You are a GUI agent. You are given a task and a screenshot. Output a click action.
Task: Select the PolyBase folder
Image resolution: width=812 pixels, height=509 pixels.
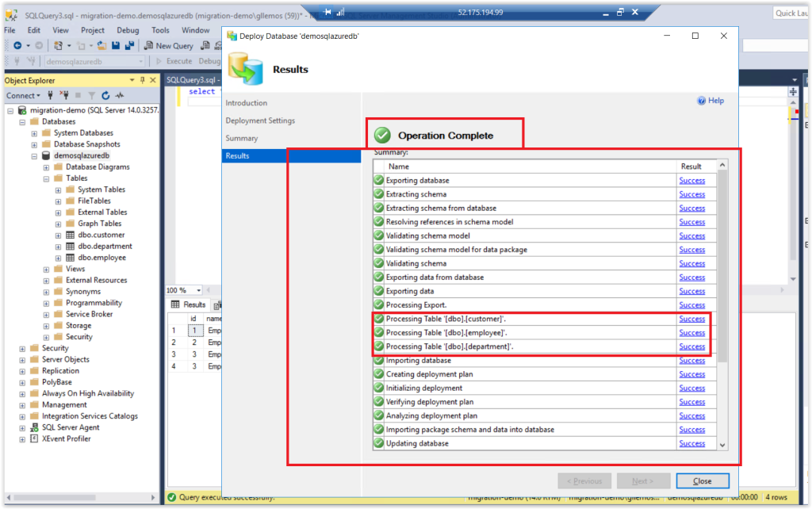coord(57,382)
